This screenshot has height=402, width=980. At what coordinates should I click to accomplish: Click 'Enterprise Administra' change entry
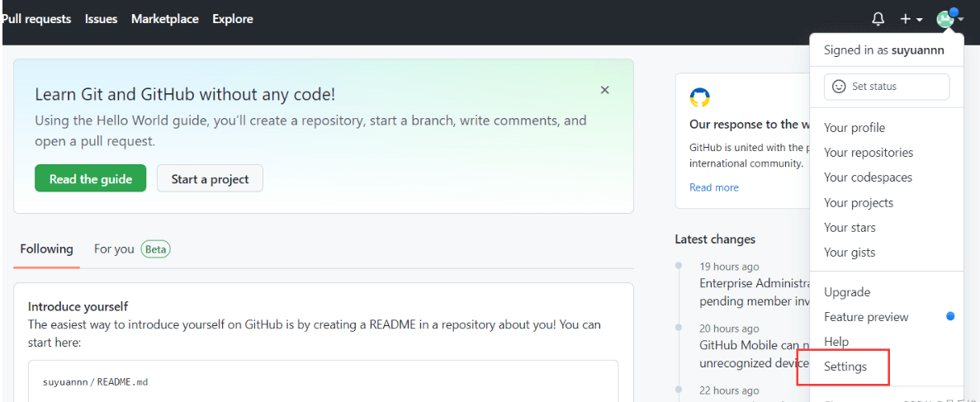pyautogui.click(x=755, y=292)
